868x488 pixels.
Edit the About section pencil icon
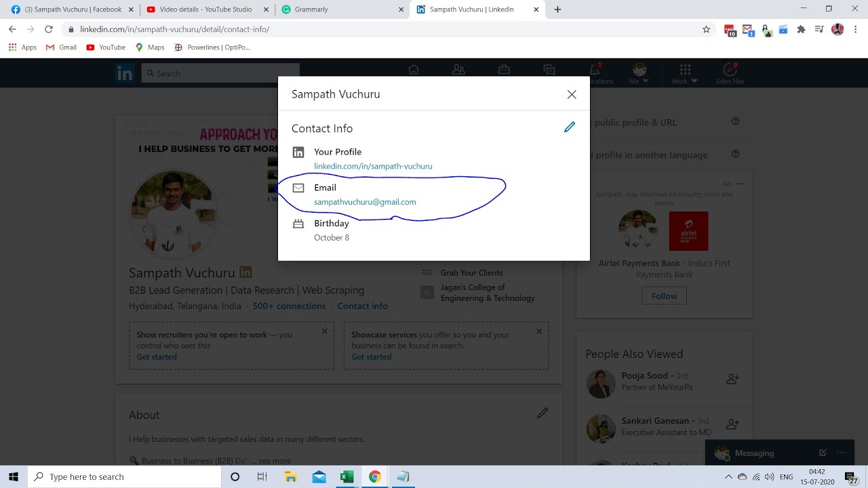pos(542,413)
